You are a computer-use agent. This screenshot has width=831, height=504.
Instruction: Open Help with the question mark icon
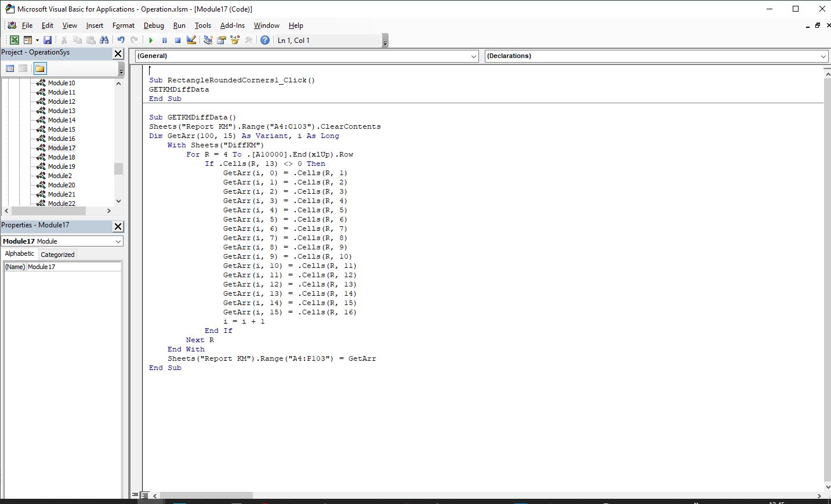pos(265,40)
